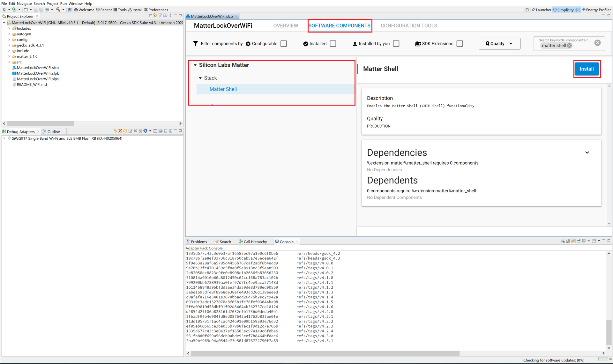Viewport: 613px width, 364px height.
Task: Click the Filter components by icon
Action: click(x=196, y=43)
